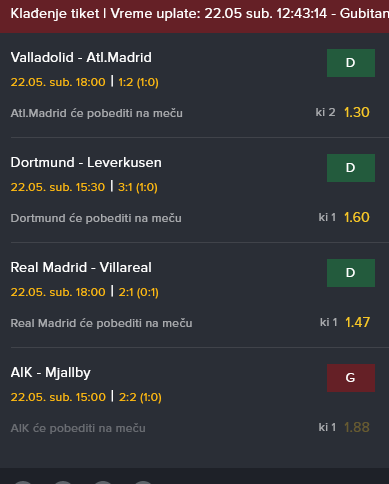Select the faded 1.88 odds for AIK
This screenshot has width=389, height=484.
tap(357, 428)
